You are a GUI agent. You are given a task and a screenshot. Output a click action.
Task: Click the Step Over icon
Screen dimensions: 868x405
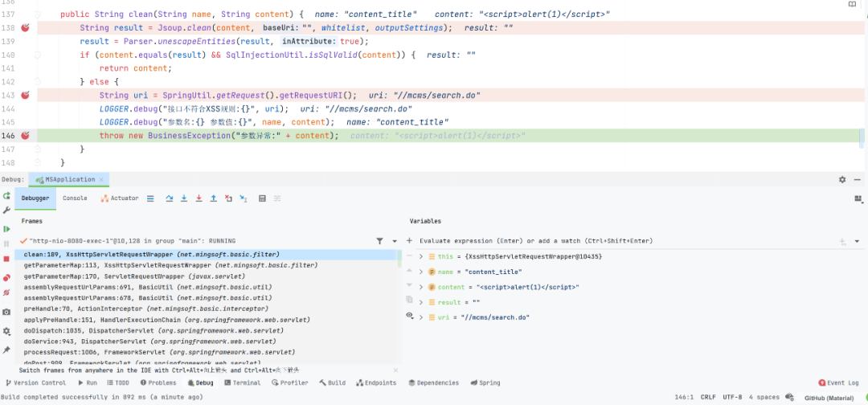tap(170, 198)
